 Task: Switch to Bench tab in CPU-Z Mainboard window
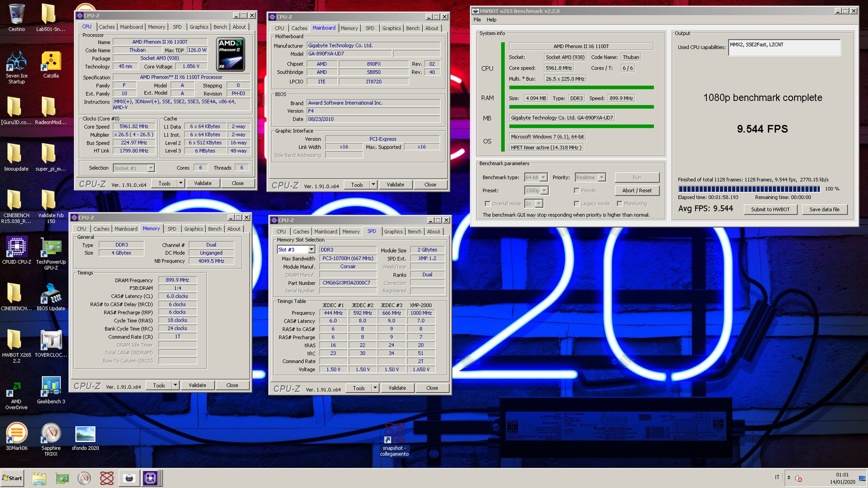coord(413,28)
